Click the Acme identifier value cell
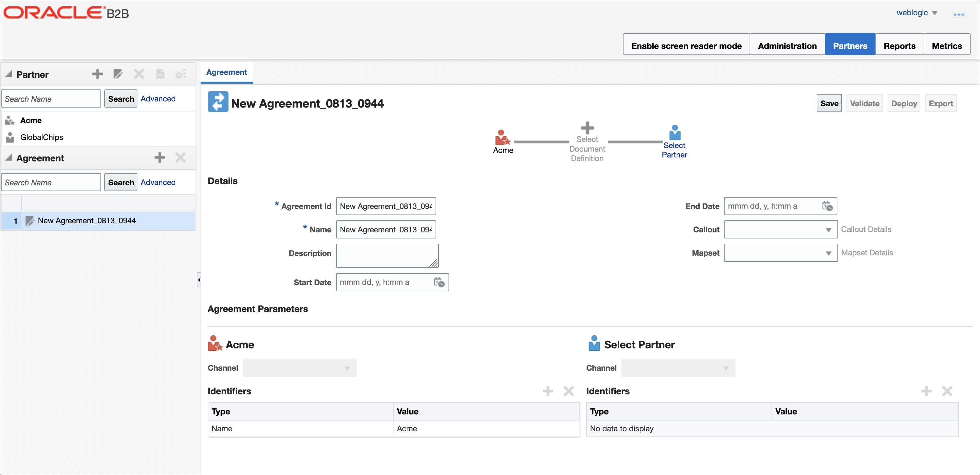This screenshot has width=980, height=475. tap(486, 429)
